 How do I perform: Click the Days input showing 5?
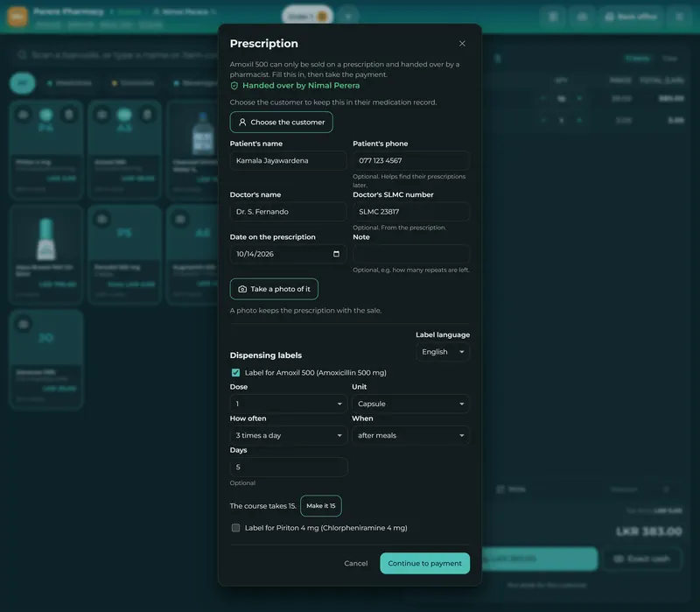coord(289,467)
